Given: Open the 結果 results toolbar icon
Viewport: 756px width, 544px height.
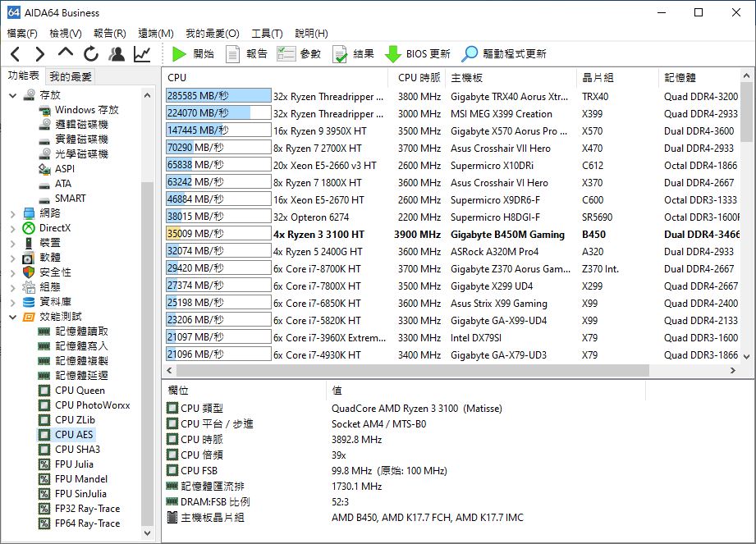Looking at the screenshot, I should pos(353,54).
